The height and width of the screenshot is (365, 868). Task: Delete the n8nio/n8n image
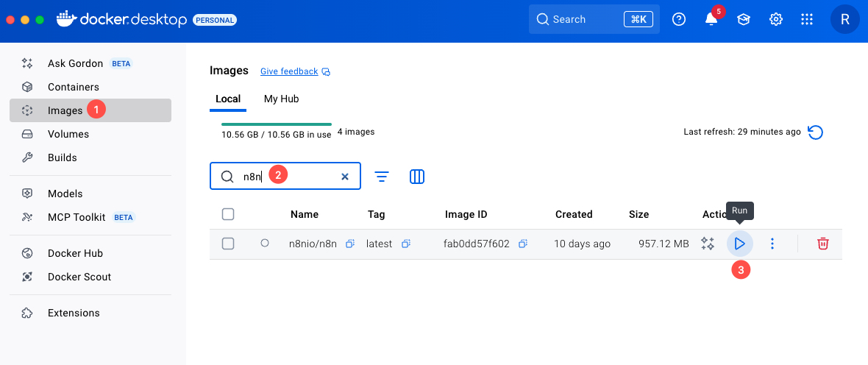pos(823,244)
